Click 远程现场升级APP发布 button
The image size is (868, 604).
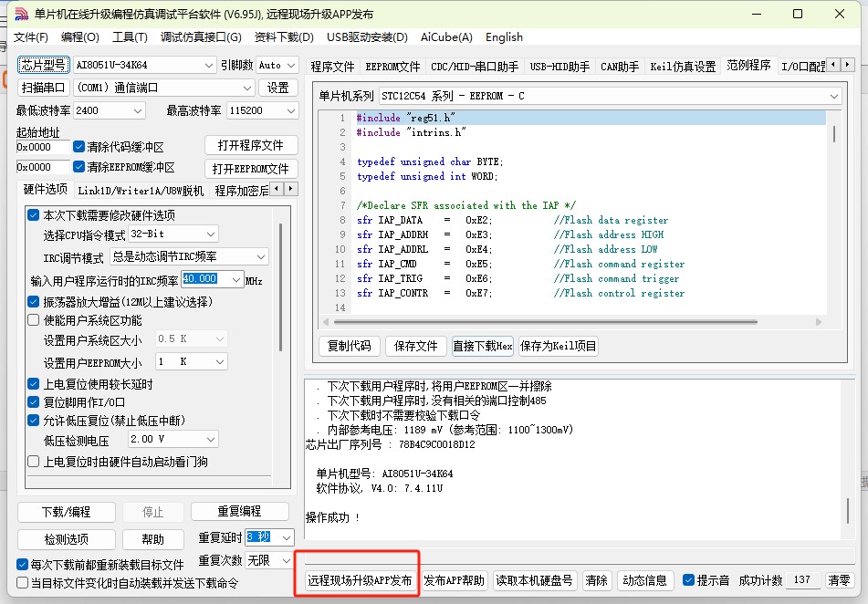[360, 580]
